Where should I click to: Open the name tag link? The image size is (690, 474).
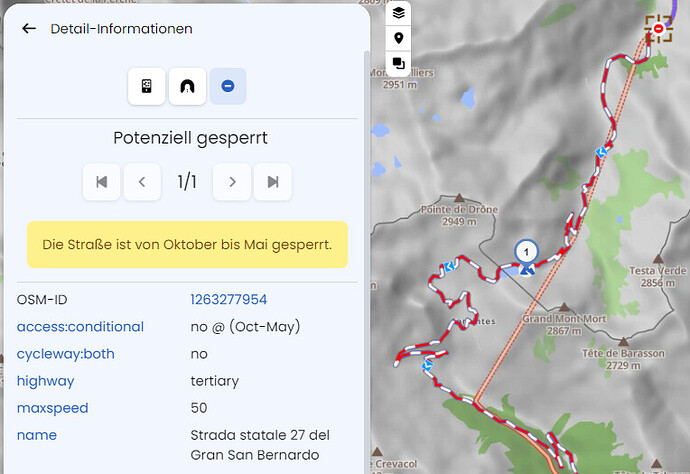point(36,435)
